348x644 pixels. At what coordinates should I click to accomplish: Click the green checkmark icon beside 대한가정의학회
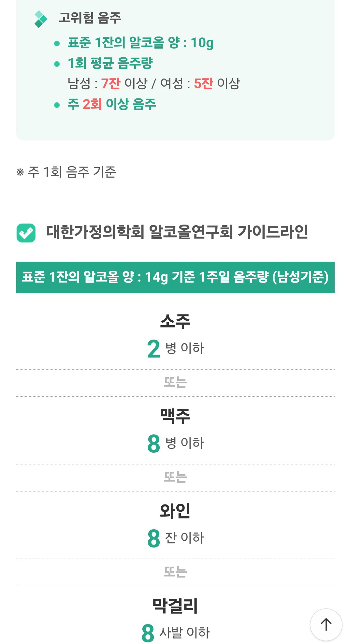[26, 233]
